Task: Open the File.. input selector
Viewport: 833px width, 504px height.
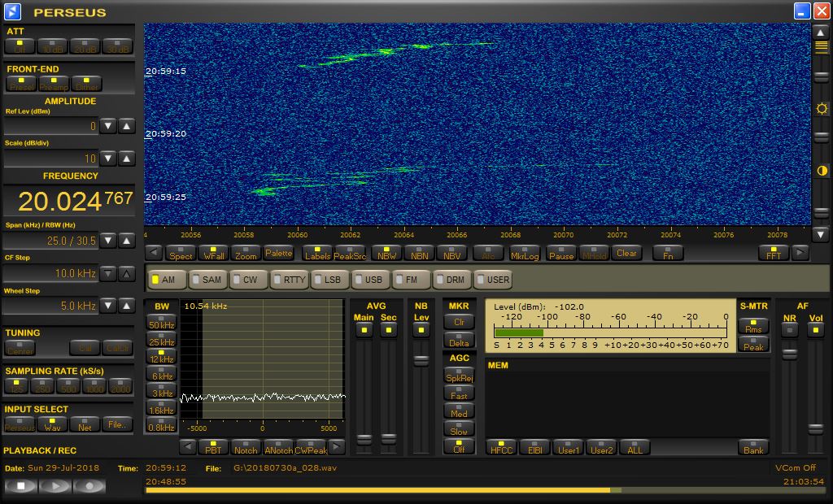Action: pos(117,424)
